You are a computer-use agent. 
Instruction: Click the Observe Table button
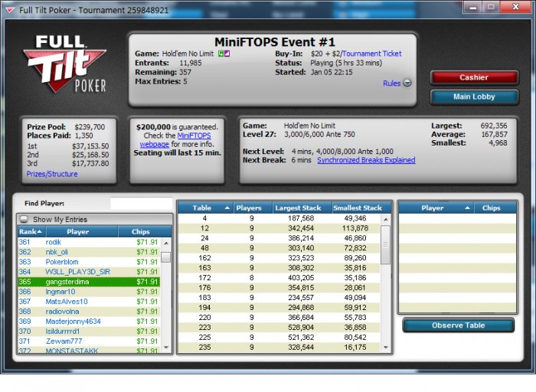tap(459, 325)
